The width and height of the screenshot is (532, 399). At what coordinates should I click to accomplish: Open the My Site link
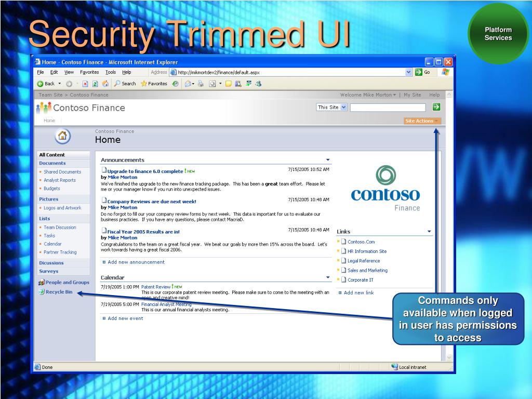point(412,95)
